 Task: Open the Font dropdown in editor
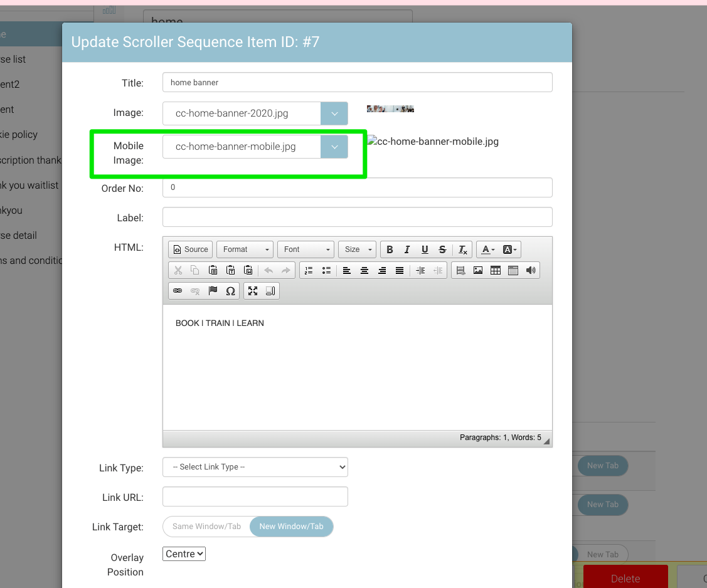[x=306, y=249]
